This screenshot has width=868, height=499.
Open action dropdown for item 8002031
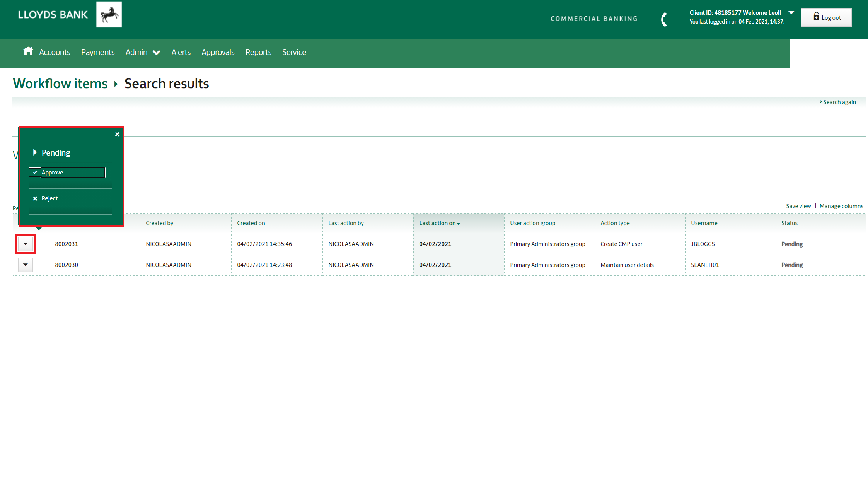click(26, 244)
